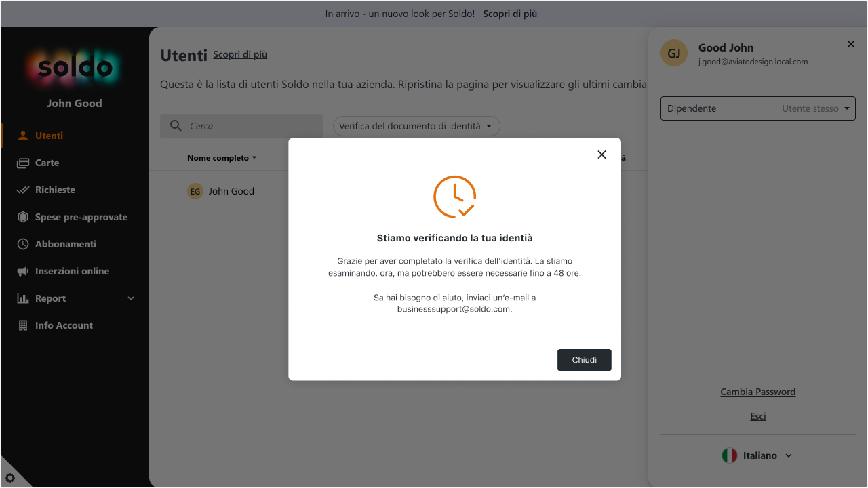Click the clock checkmark icon in the dialog
The height and width of the screenshot is (488, 868).
pyautogui.click(x=454, y=197)
